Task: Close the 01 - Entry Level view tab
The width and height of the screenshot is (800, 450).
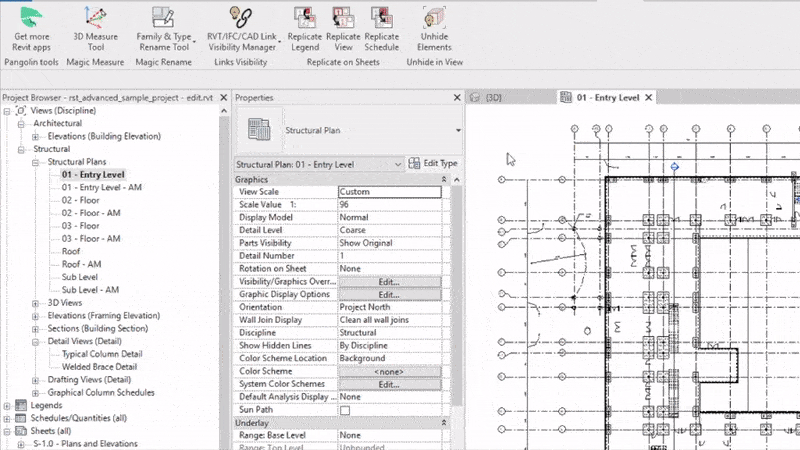Action: [x=648, y=97]
